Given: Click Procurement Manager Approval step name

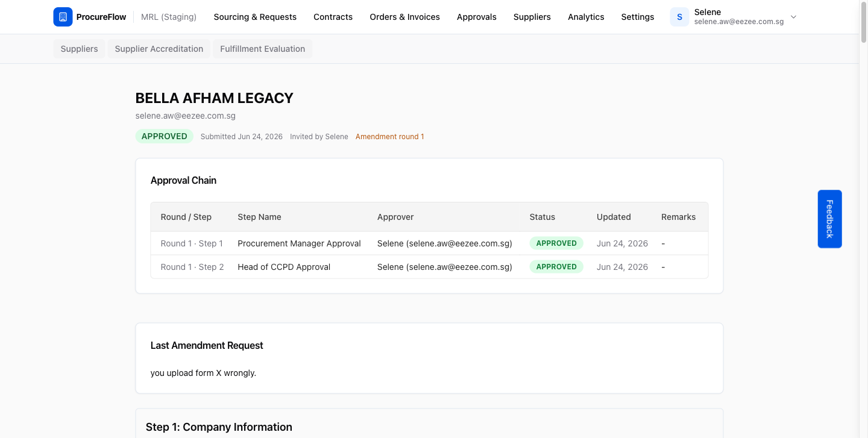Looking at the screenshot, I should 299,243.
